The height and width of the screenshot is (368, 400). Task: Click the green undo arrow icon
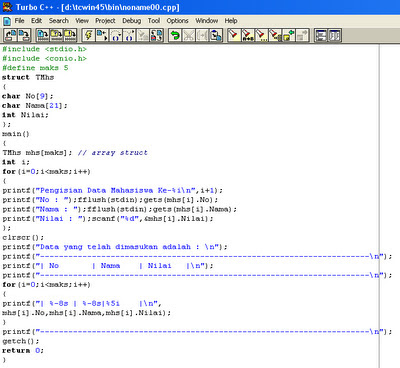click(175, 35)
